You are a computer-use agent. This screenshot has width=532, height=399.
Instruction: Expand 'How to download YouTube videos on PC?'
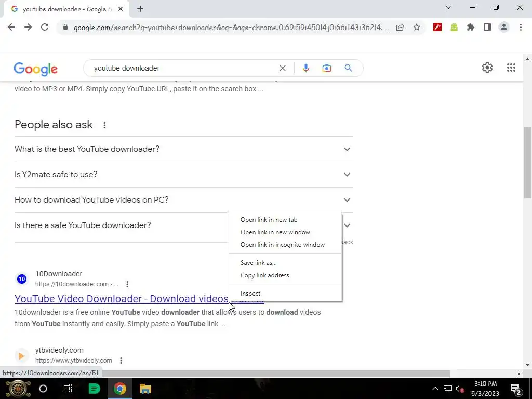[x=183, y=200]
